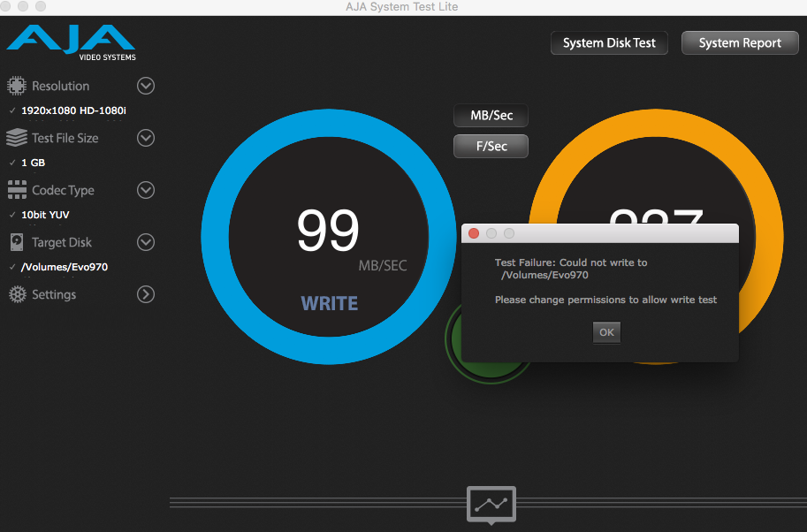Viewport: 807px width, 532px height.
Task: Expand the Codec Type dropdown arrow
Action: click(146, 190)
